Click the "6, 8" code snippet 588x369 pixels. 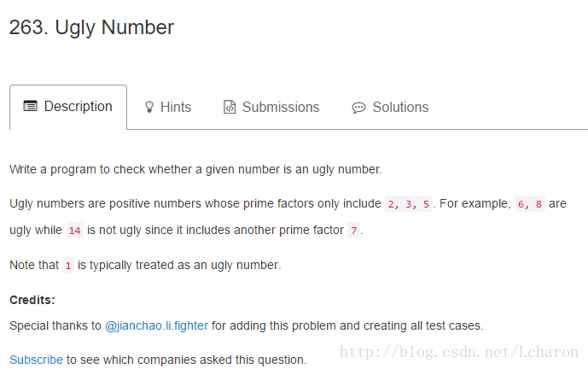coord(529,204)
